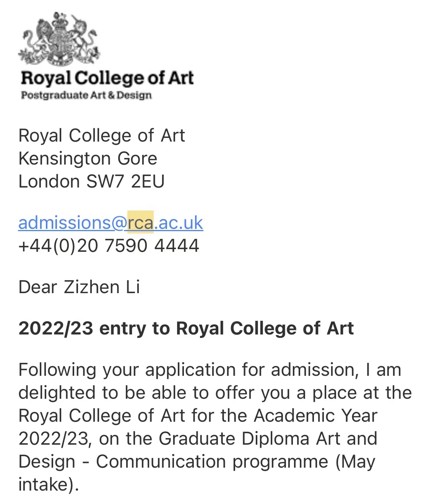Tap the phone number +44(0)20 7590 4444

pyautogui.click(x=109, y=245)
